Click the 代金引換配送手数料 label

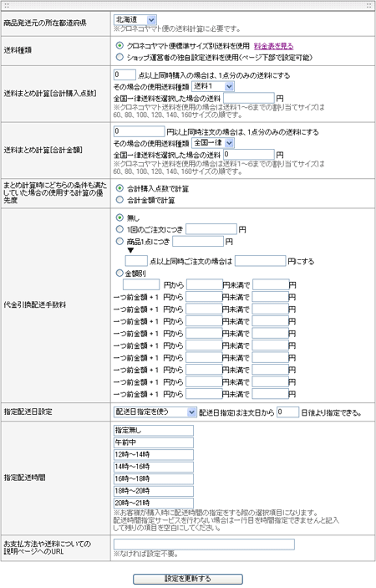[35, 305]
